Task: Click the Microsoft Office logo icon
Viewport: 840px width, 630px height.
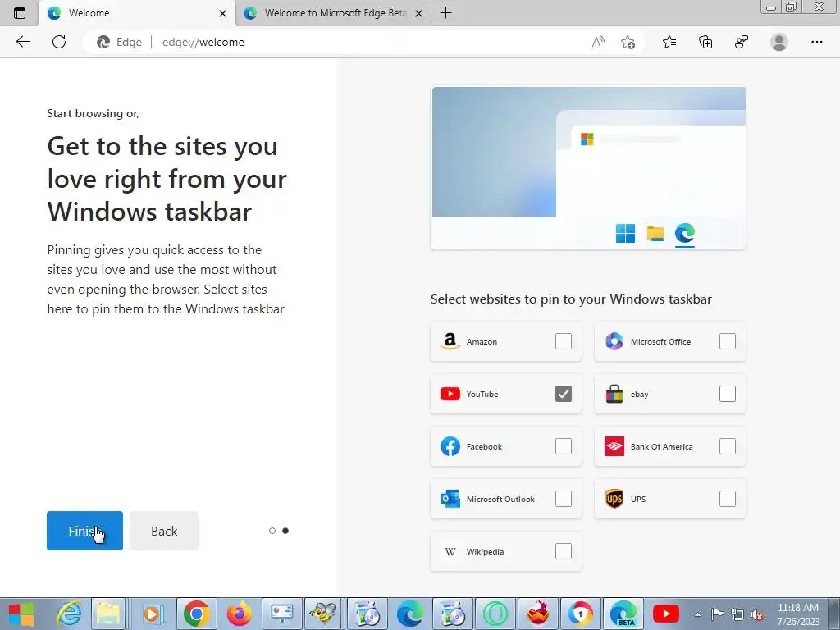Action: pos(614,341)
